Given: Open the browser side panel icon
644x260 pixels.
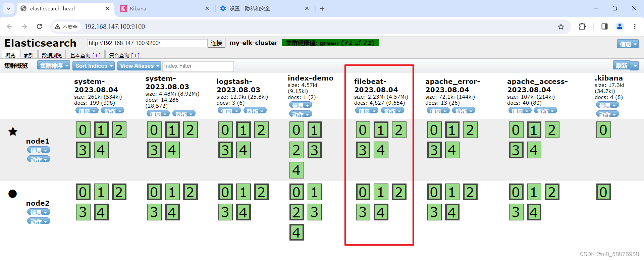Looking at the screenshot, I should (x=604, y=27).
